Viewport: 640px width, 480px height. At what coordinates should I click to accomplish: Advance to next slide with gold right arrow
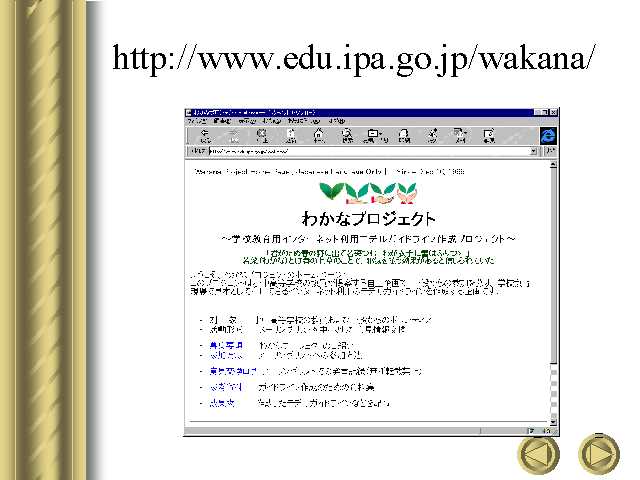tap(599, 454)
